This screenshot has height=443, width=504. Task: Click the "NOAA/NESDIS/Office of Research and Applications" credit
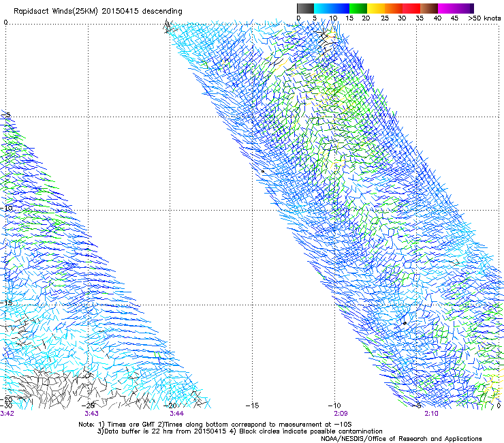pos(401,439)
